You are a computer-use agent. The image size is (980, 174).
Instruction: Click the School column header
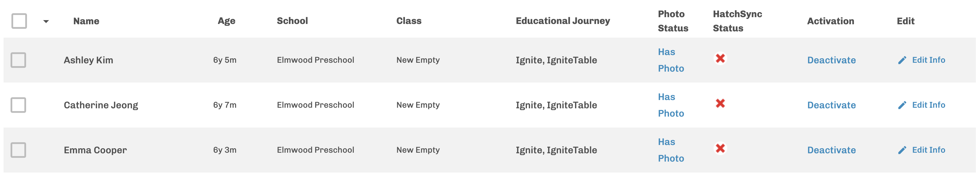pos(292,21)
